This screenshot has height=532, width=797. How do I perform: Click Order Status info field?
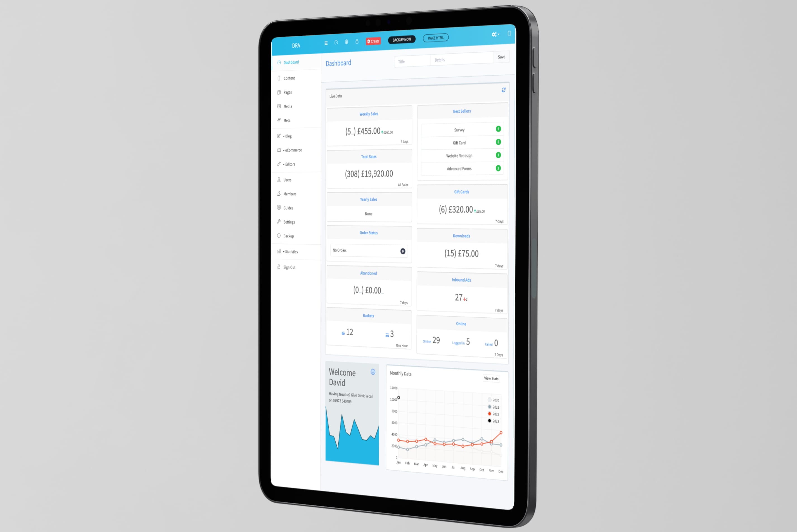367,250
